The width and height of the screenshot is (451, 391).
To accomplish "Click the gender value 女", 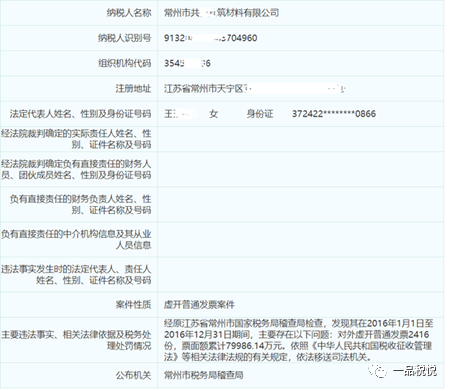I will click(x=214, y=114).
